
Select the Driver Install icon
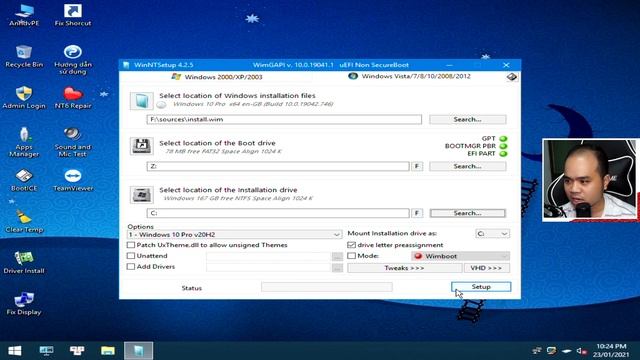(x=24, y=262)
